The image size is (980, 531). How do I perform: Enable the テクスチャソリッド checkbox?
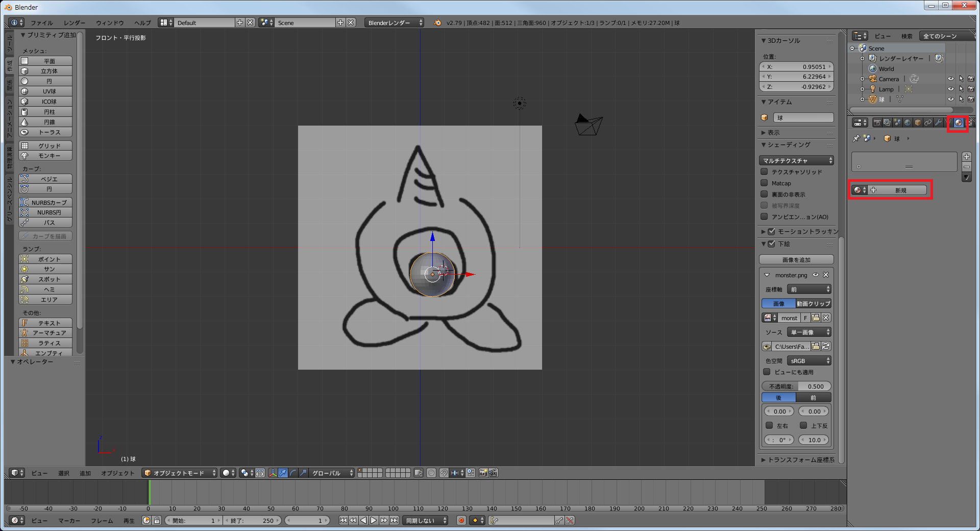[764, 172]
